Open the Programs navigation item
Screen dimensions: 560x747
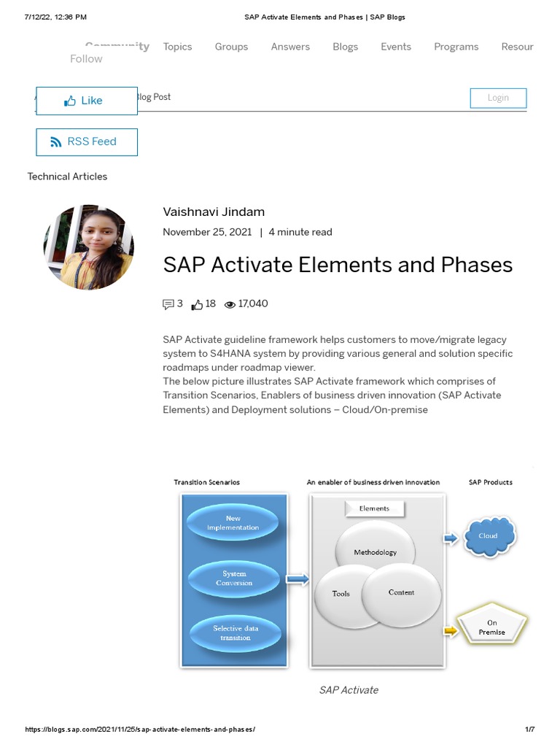click(456, 47)
